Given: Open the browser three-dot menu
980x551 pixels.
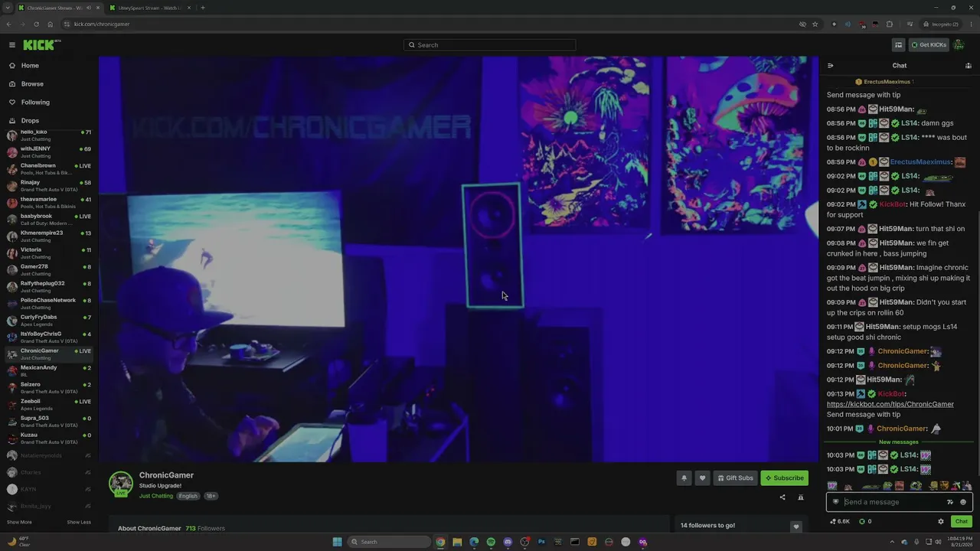Looking at the screenshot, I should pos(970,24).
